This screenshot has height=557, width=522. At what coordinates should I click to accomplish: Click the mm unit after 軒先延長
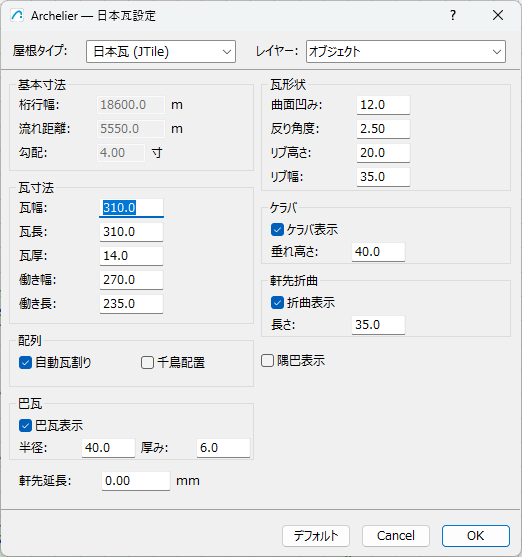point(188,481)
